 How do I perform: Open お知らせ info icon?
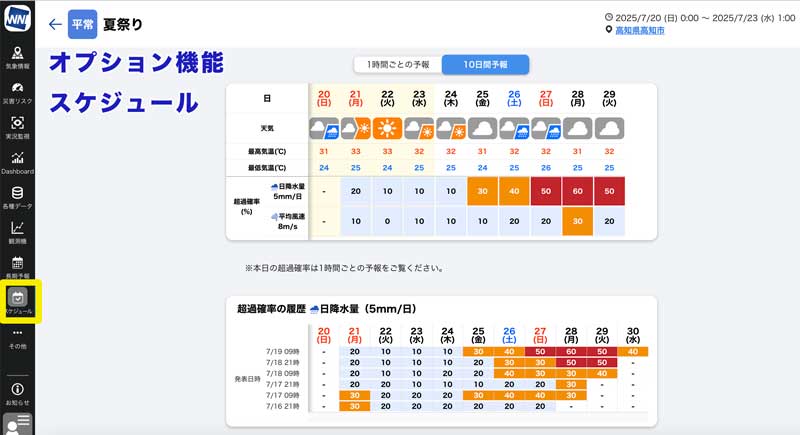click(17, 392)
